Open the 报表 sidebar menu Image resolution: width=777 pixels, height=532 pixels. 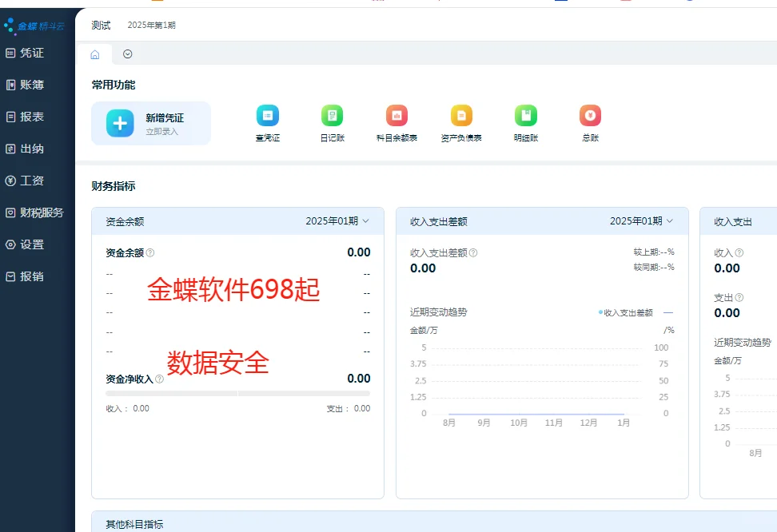(x=25, y=117)
